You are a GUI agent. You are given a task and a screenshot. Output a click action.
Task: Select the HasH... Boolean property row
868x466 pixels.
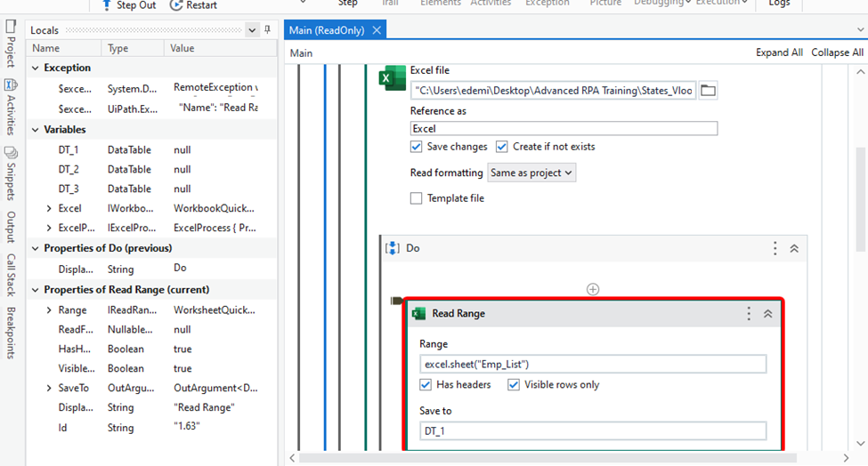click(152, 349)
